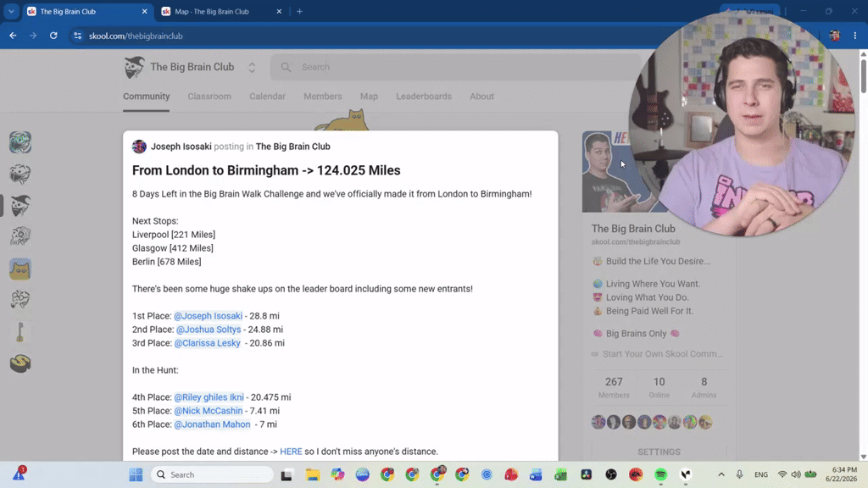Screen dimensions: 868x488
Task: Click Chrome profile avatar in toolbar
Action: click(835, 36)
